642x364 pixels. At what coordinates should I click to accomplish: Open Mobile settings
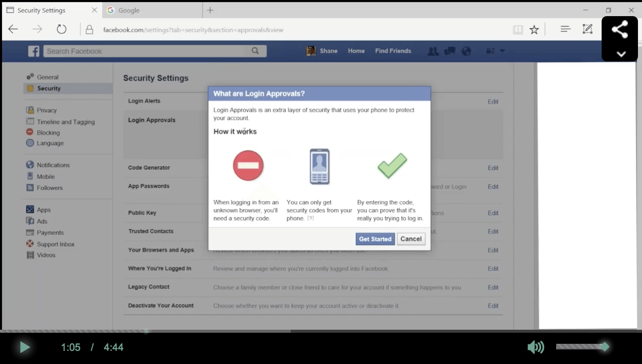coord(45,177)
